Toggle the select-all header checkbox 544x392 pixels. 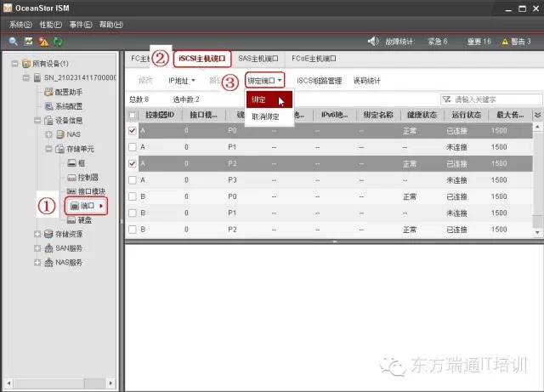coord(133,116)
